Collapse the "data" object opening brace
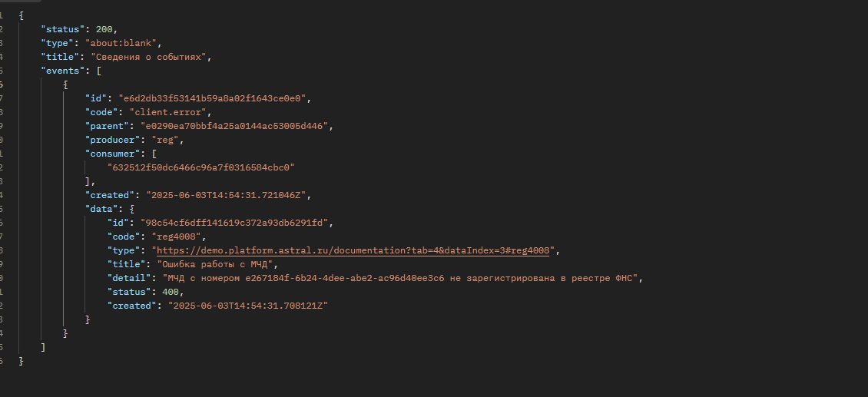Screen dimensions: 868x397 [x=132, y=209]
